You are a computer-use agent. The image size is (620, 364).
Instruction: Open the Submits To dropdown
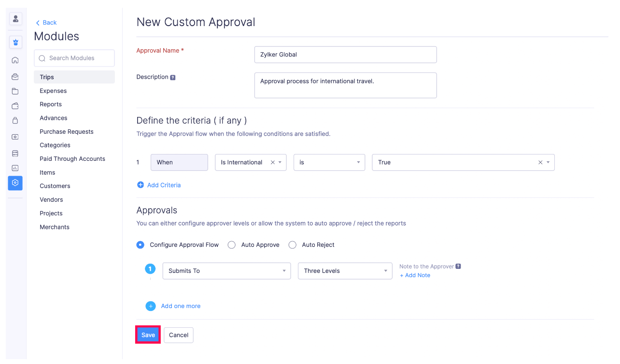pos(226,271)
